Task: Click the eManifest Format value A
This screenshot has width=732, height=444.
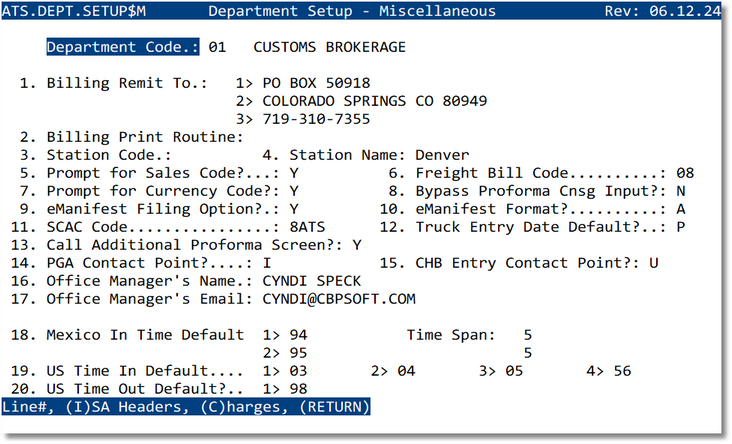Action: (680, 209)
